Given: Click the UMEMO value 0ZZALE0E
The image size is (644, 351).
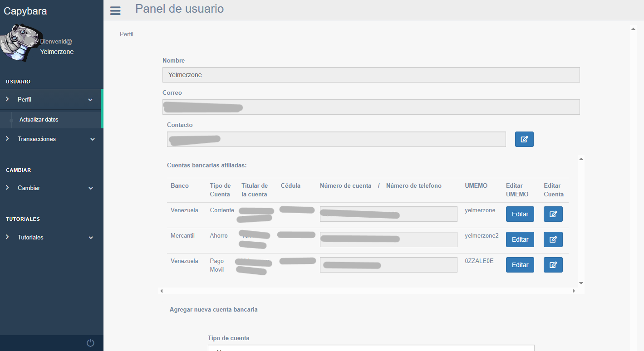Looking at the screenshot, I should point(479,261).
